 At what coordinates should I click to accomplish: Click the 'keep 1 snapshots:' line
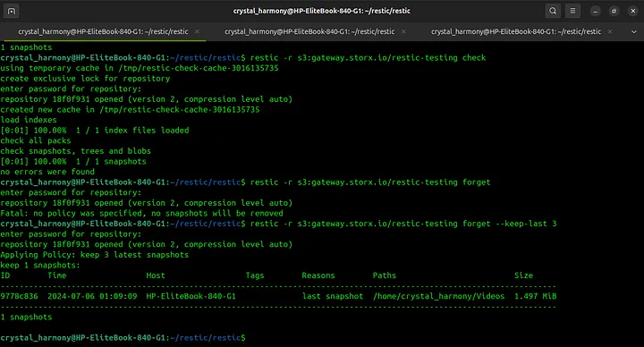pyautogui.click(x=40, y=265)
